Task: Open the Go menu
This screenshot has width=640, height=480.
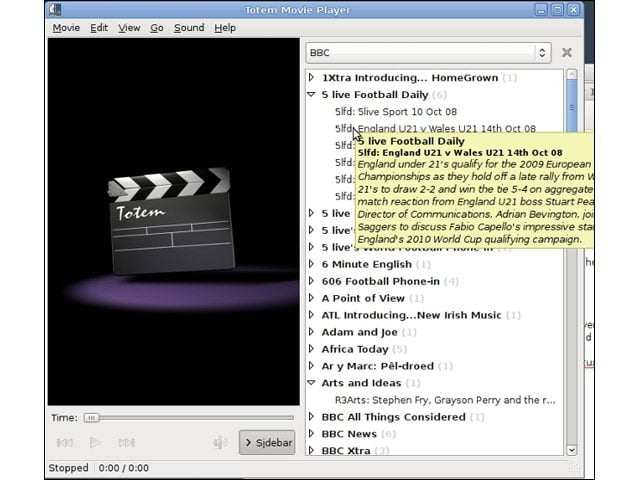Action: (157, 28)
